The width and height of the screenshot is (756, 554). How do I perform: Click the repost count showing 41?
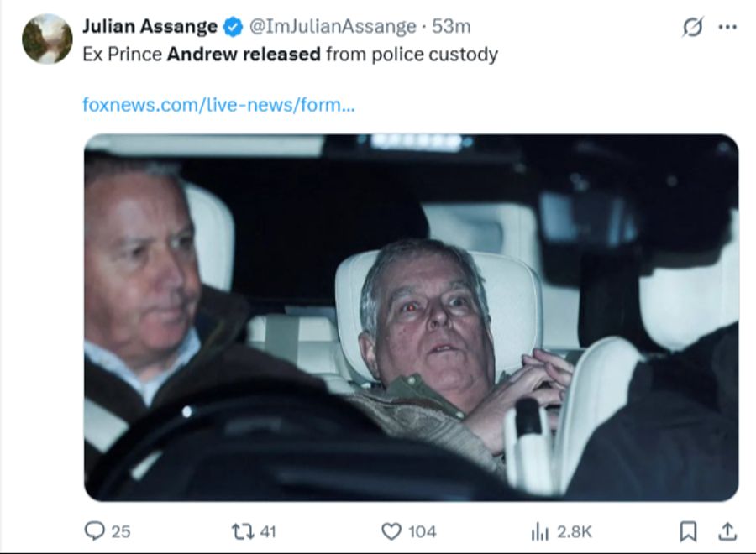tap(268, 531)
